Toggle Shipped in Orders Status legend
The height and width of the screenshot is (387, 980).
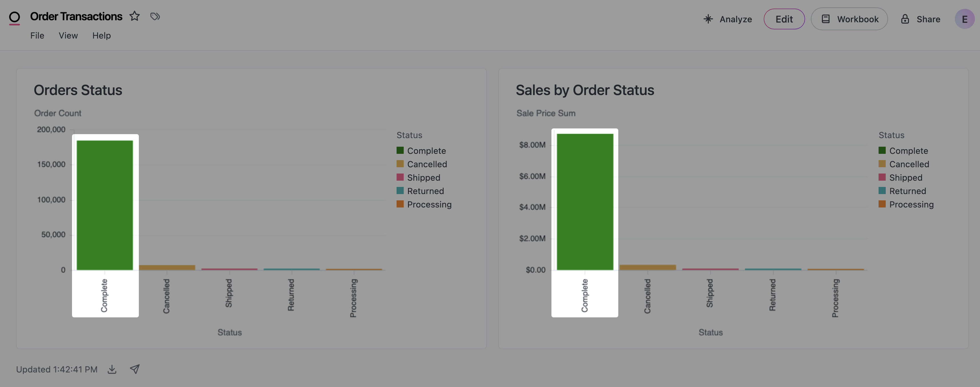(423, 178)
